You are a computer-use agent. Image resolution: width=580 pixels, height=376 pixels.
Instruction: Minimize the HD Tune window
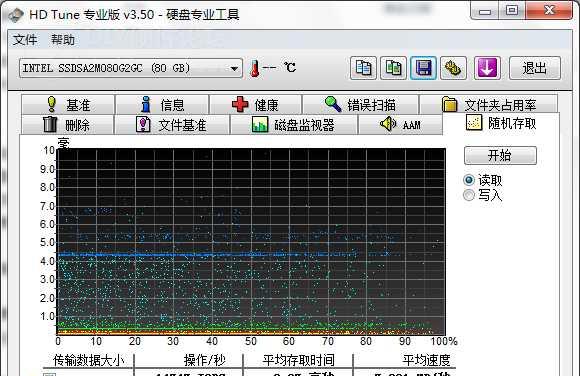[485, 11]
